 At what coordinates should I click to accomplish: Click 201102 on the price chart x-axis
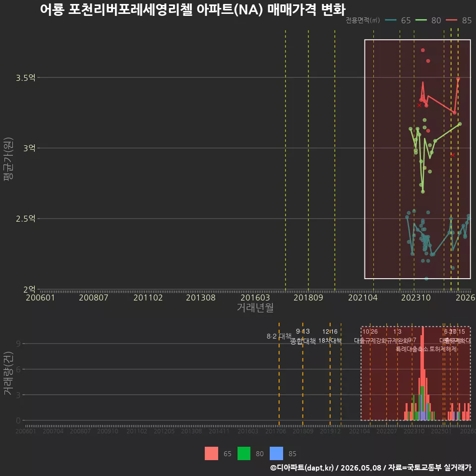pyautogui.click(x=148, y=297)
